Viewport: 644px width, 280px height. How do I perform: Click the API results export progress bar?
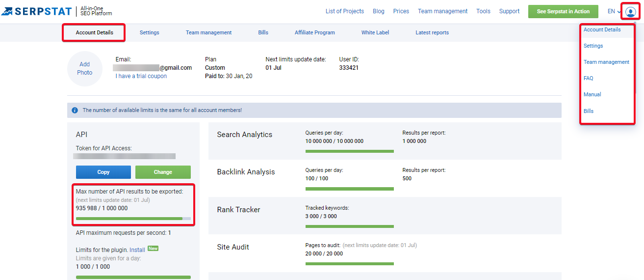133,218
